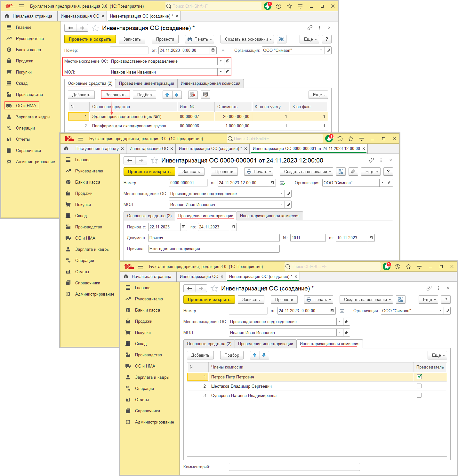Click Провести и закрыть in the top window
This screenshot has width=458, height=476.
90,39
